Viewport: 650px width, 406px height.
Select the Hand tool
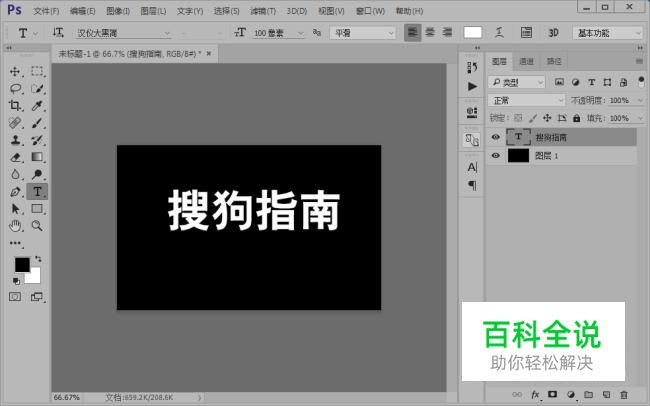point(15,226)
